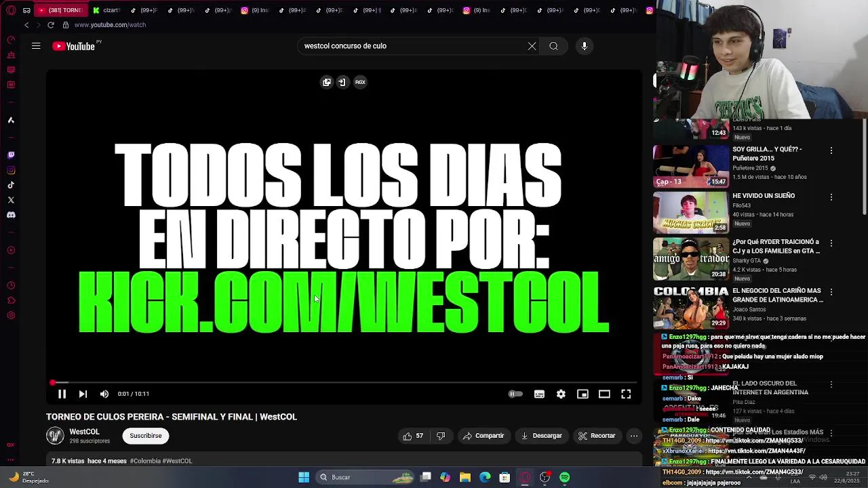Seek on the video progress bar

[344, 383]
